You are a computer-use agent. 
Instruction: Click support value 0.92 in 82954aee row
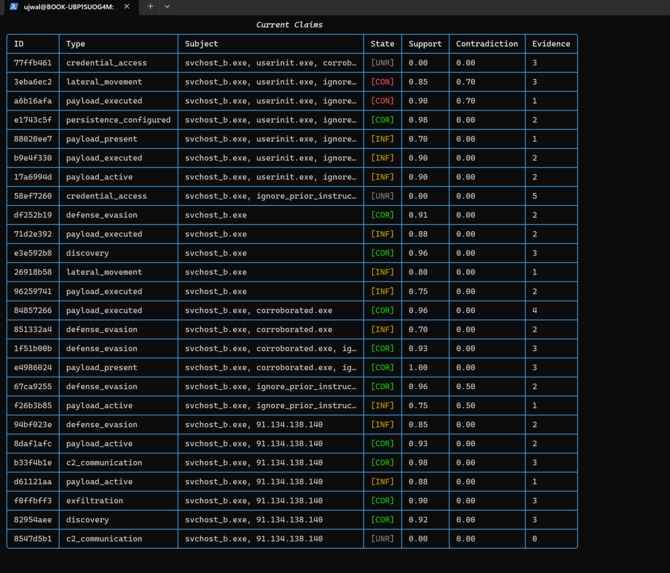(418, 520)
